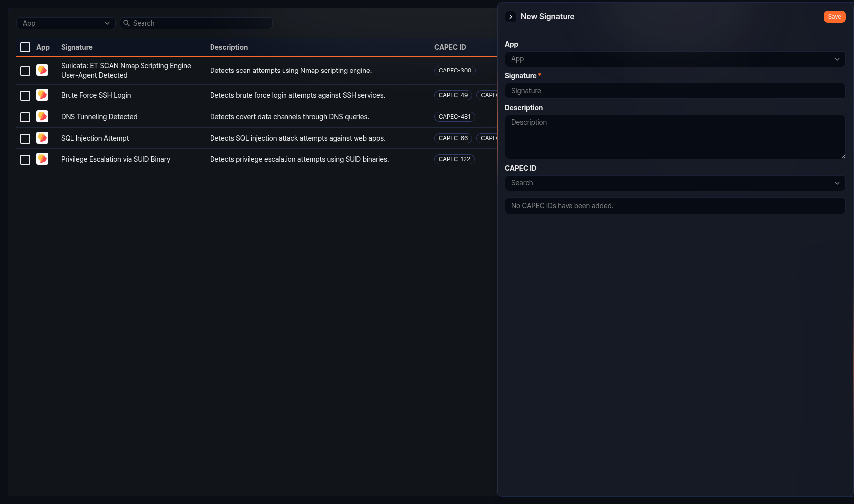Click into the Description text area
The width and height of the screenshot is (854, 504).
coord(675,137)
